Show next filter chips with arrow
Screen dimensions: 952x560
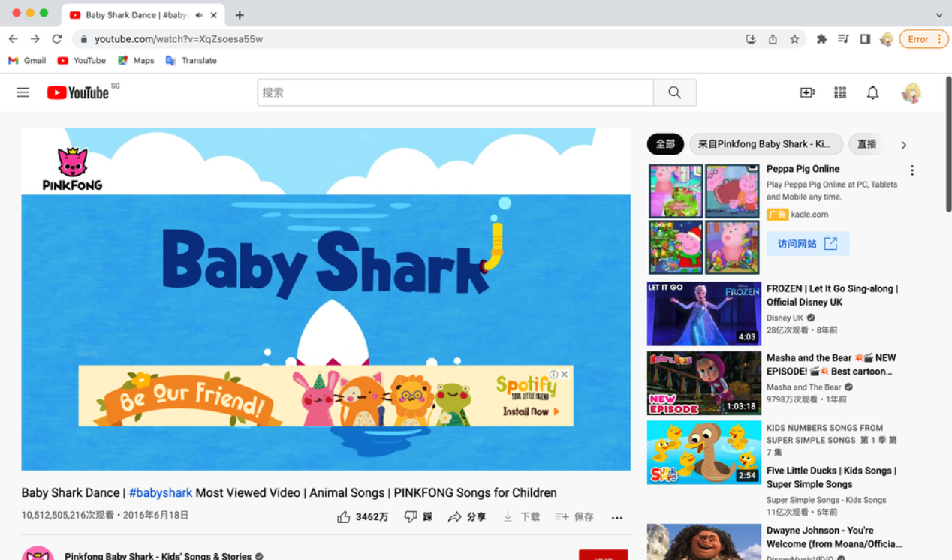pos(904,145)
